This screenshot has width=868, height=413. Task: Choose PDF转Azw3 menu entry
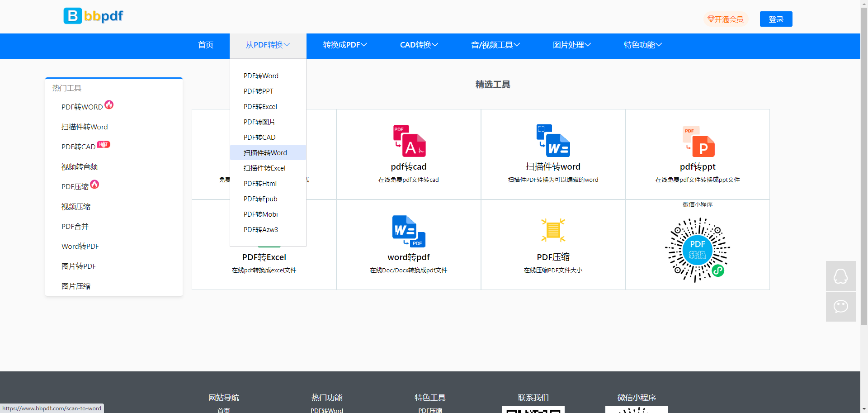(268, 229)
